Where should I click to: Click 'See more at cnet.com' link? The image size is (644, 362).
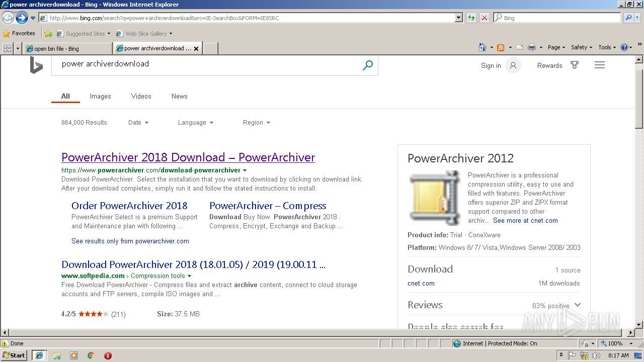(525, 220)
